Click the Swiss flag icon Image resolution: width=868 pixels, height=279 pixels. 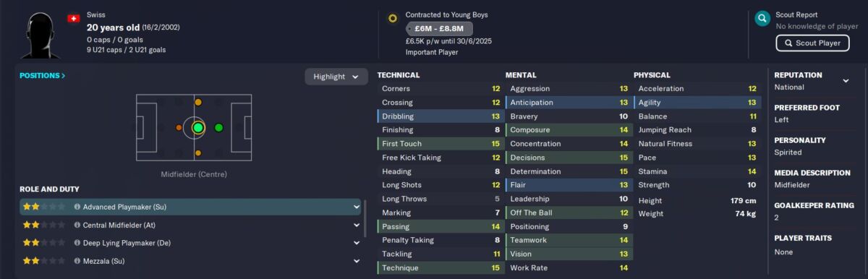(x=73, y=19)
